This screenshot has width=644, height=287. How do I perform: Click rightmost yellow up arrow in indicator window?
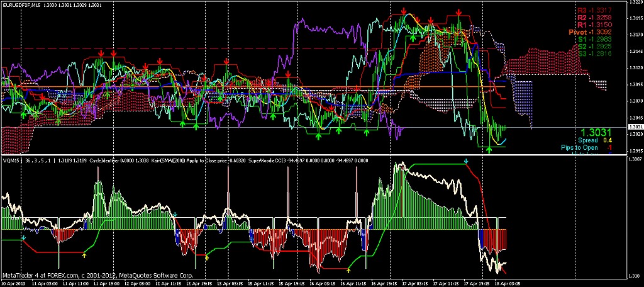[x=349, y=272]
